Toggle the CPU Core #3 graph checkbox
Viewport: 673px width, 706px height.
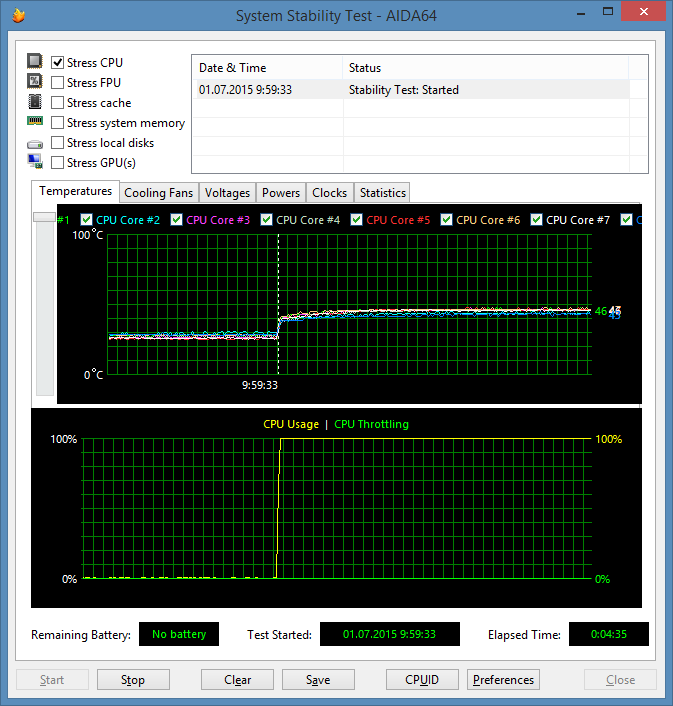[176, 220]
